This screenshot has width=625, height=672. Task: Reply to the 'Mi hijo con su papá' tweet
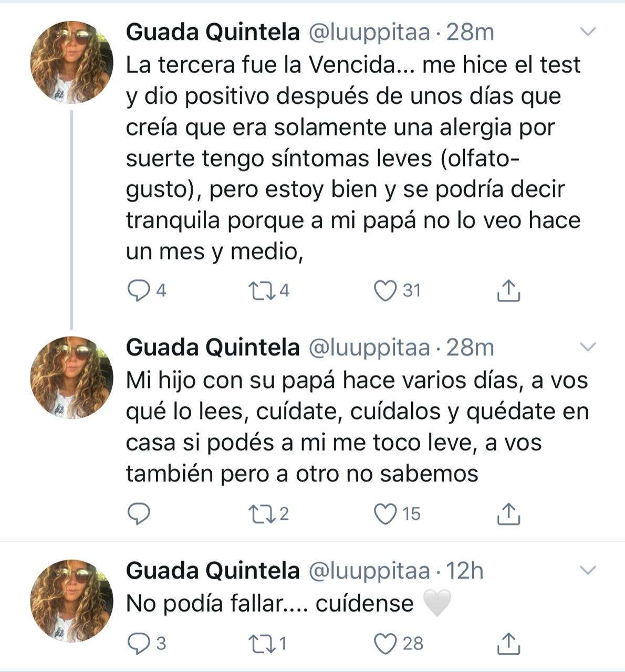pos(139,514)
